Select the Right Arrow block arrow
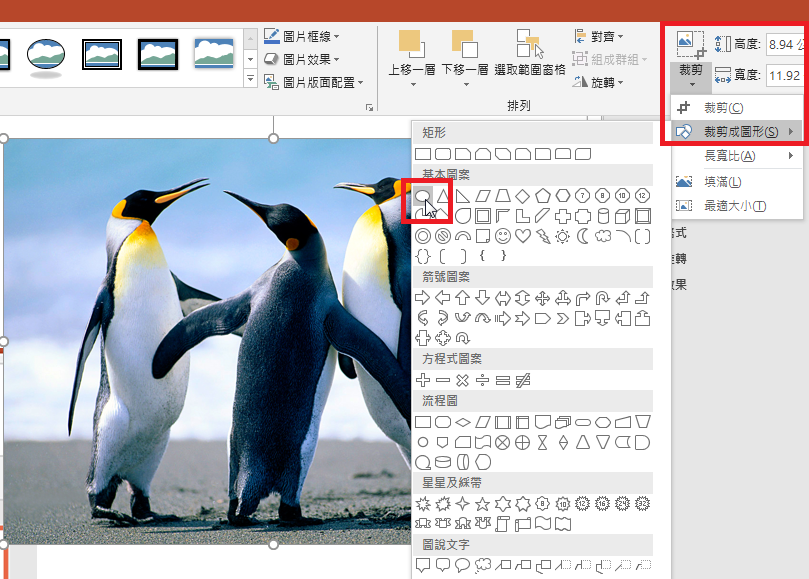Screen dimensions: 809x579 [x=423, y=298]
